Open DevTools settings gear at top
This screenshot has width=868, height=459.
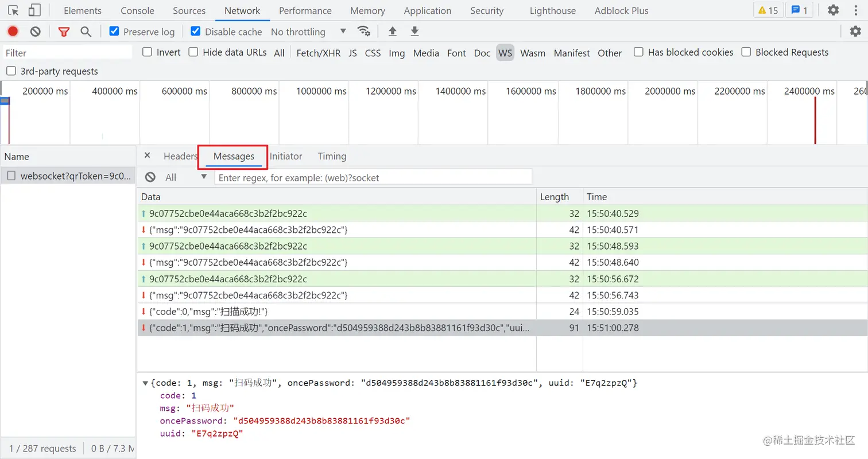(x=833, y=10)
